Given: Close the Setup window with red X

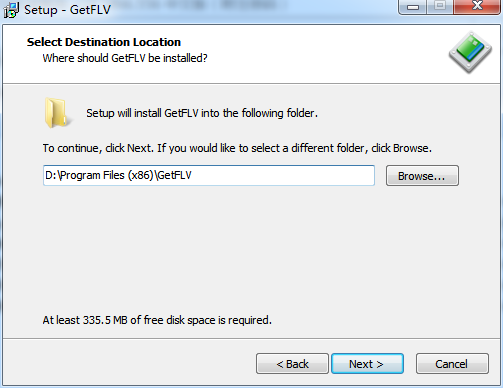Looking at the screenshot, I should 477,7.
